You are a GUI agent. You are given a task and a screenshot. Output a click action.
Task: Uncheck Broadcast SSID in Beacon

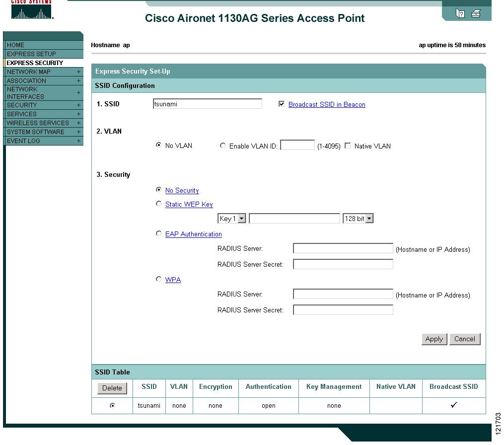click(x=282, y=104)
